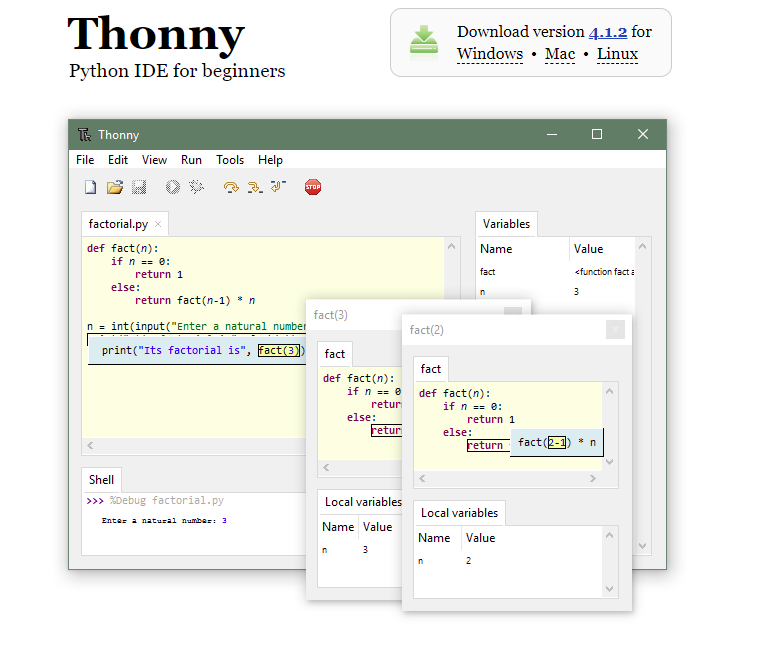This screenshot has height=648, width=767.
Task: Click Name column header in fact(3) locals
Action: (338, 527)
